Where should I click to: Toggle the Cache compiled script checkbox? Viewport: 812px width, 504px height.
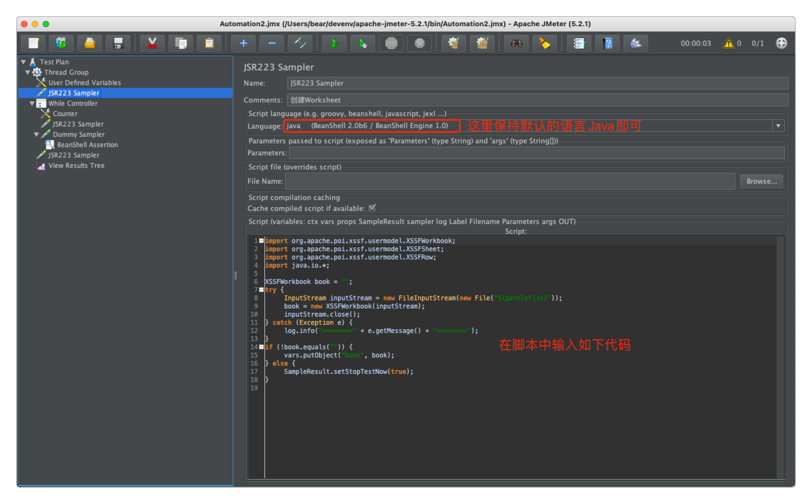(x=372, y=208)
